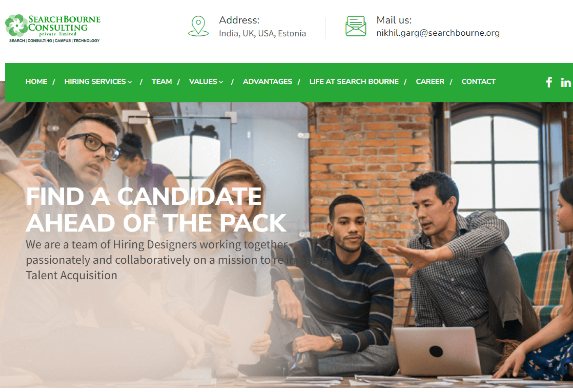Expand the Values dropdown chevron
Viewport: 573px width, 392px height.
click(221, 82)
